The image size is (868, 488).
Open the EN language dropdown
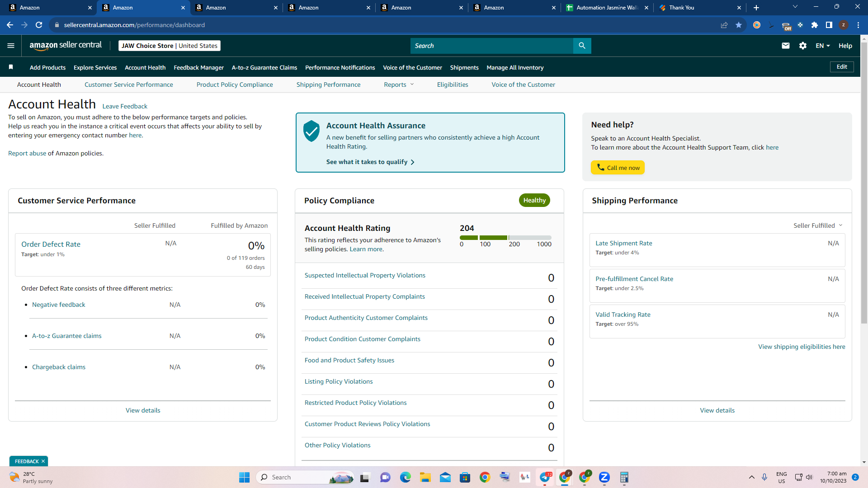[x=823, y=46]
